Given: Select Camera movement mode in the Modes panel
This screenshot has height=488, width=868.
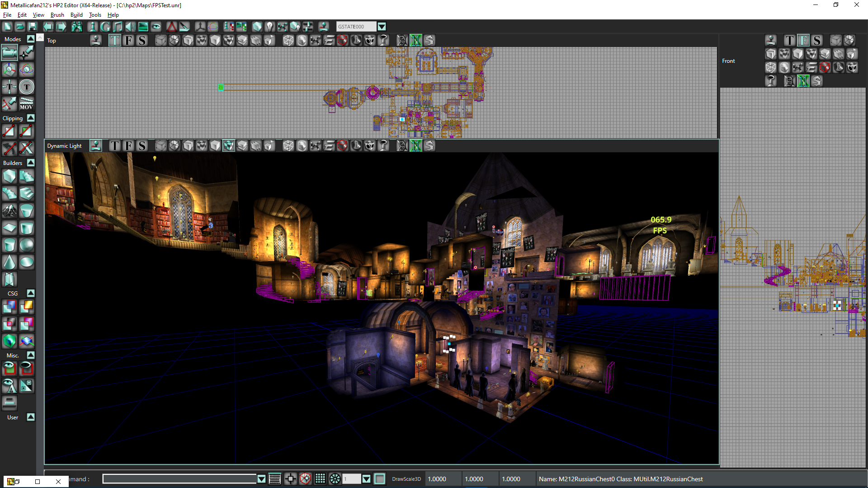Looking at the screenshot, I should click(9, 52).
